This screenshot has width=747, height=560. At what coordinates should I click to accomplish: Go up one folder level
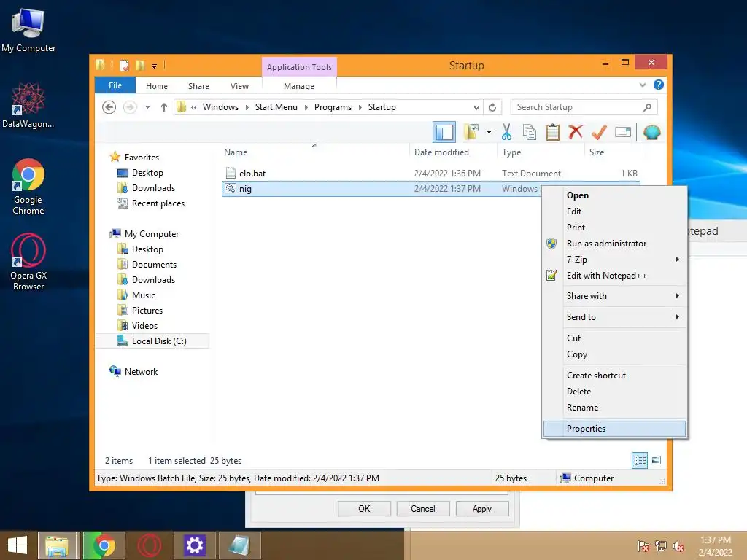point(164,107)
